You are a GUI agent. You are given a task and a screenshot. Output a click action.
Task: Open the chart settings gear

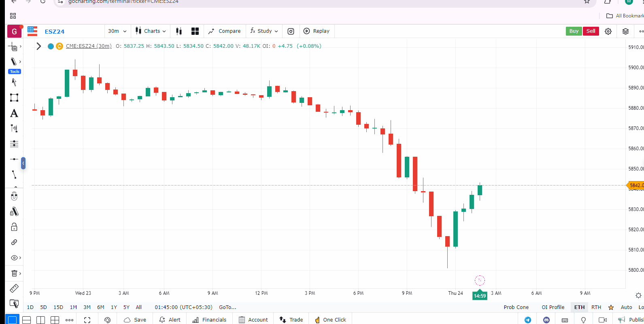click(608, 31)
